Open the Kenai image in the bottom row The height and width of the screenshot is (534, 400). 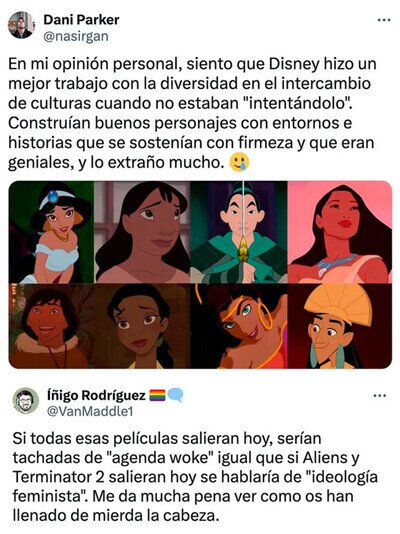51,326
